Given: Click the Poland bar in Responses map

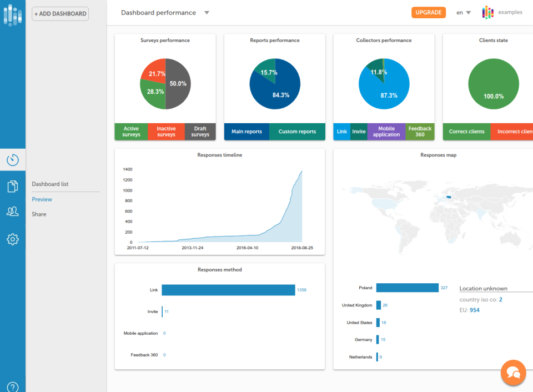Looking at the screenshot, I should [407, 288].
